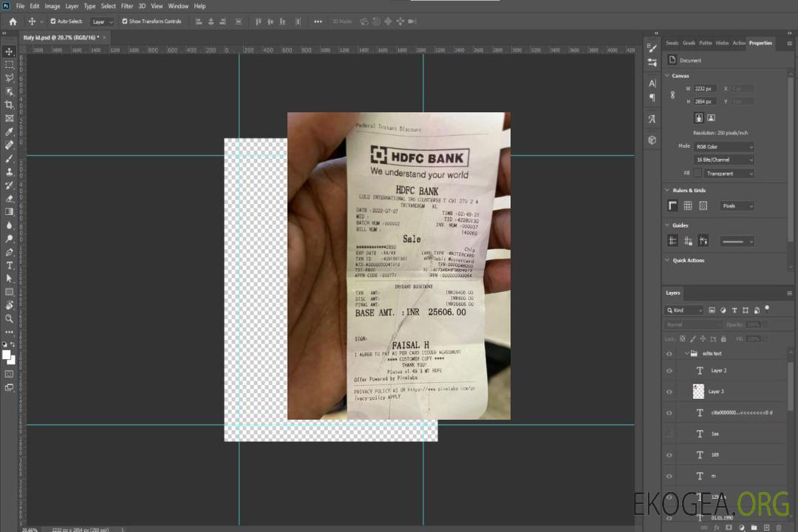Select the Eyedropper tool

[9, 132]
